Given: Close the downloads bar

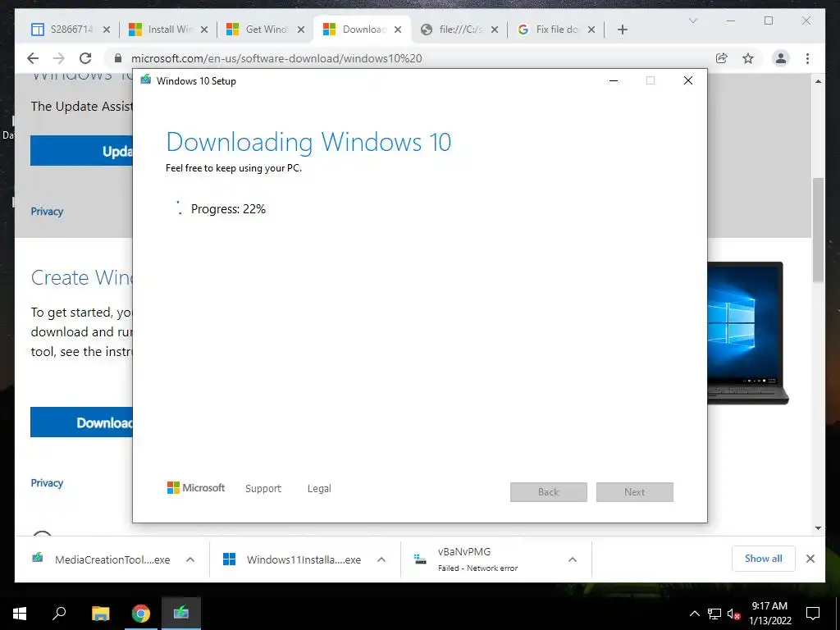Looking at the screenshot, I should point(810,559).
